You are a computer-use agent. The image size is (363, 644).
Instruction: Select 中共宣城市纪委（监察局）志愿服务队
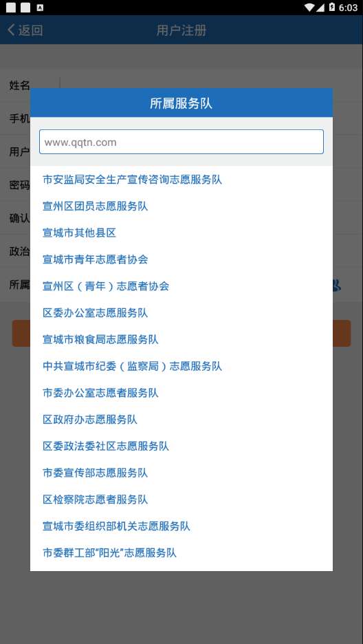point(181,366)
